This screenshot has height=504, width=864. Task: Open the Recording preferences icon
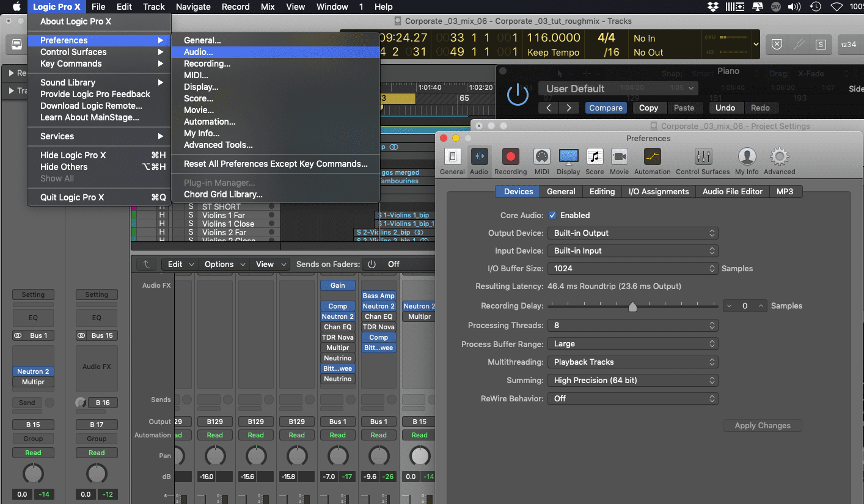(511, 157)
